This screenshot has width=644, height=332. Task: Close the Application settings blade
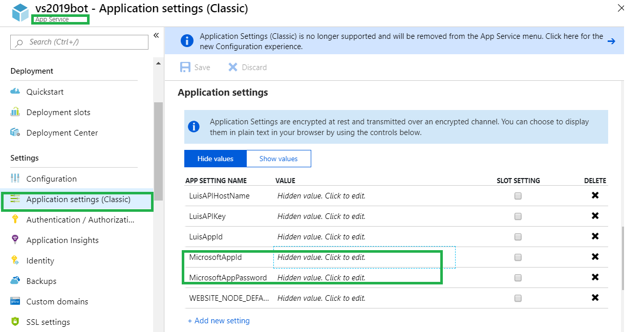pyautogui.click(x=621, y=8)
